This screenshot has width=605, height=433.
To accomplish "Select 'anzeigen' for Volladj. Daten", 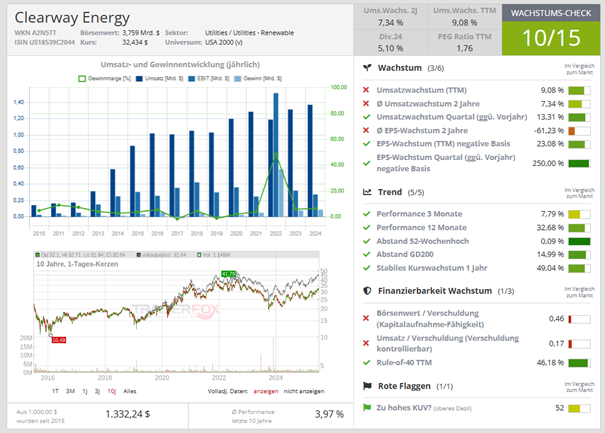I will click(265, 391).
